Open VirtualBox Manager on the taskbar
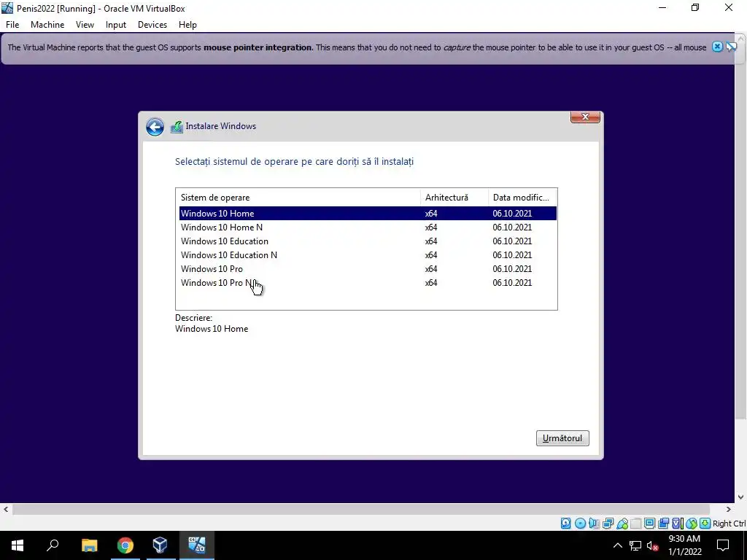The width and height of the screenshot is (747, 560). [160, 545]
